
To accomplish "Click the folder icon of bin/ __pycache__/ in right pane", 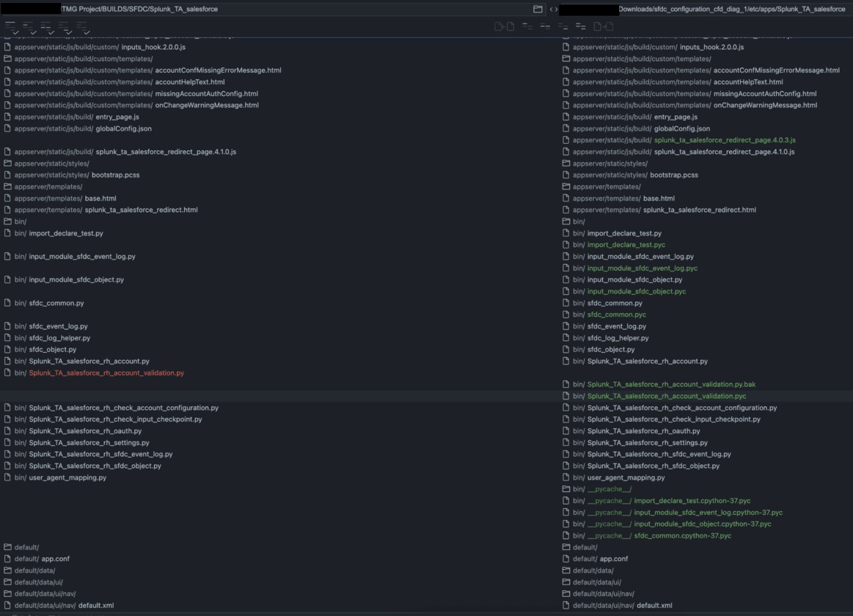I will (x=565, y=489).
